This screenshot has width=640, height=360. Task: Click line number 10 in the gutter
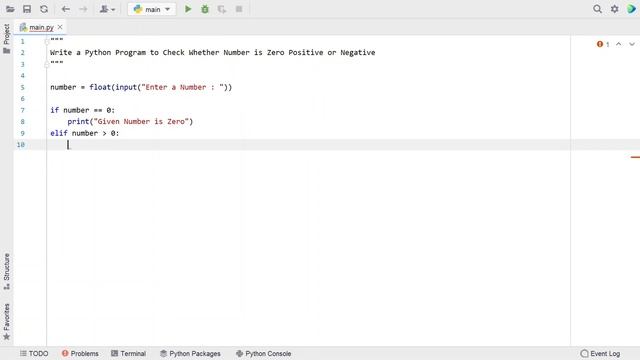pos(21,144)
